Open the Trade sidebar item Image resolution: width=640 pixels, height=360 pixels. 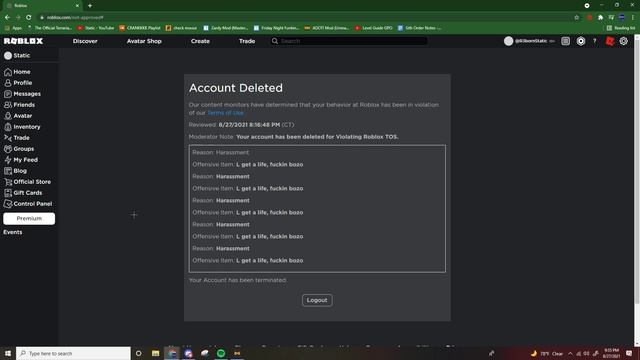point(17,138)
